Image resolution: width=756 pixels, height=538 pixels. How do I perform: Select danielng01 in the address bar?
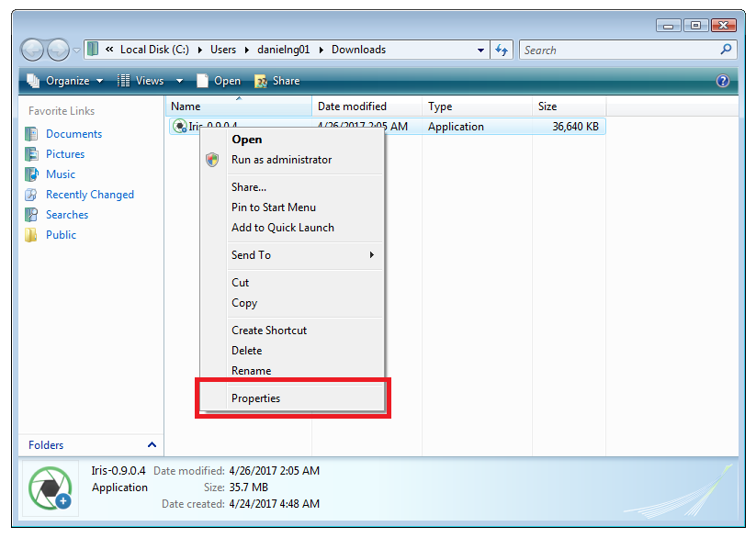click(284, 50)
